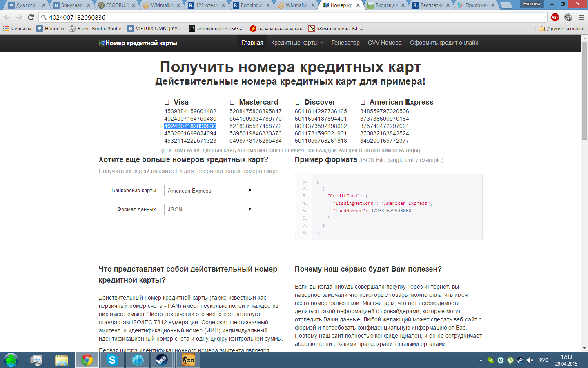
Task: Click the site logo Номер кредитной карты
Action: point(138,43)
